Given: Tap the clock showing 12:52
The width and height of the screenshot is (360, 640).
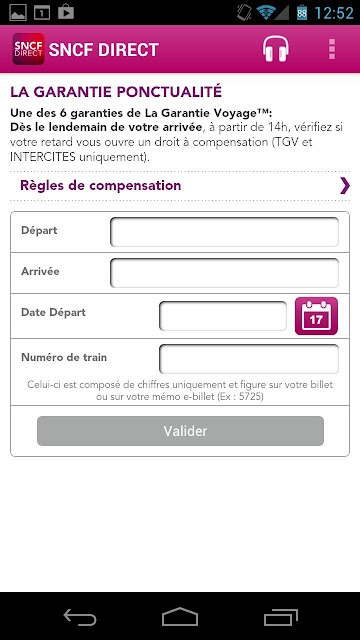Looking at the screenshot, I should click(334, 13).
